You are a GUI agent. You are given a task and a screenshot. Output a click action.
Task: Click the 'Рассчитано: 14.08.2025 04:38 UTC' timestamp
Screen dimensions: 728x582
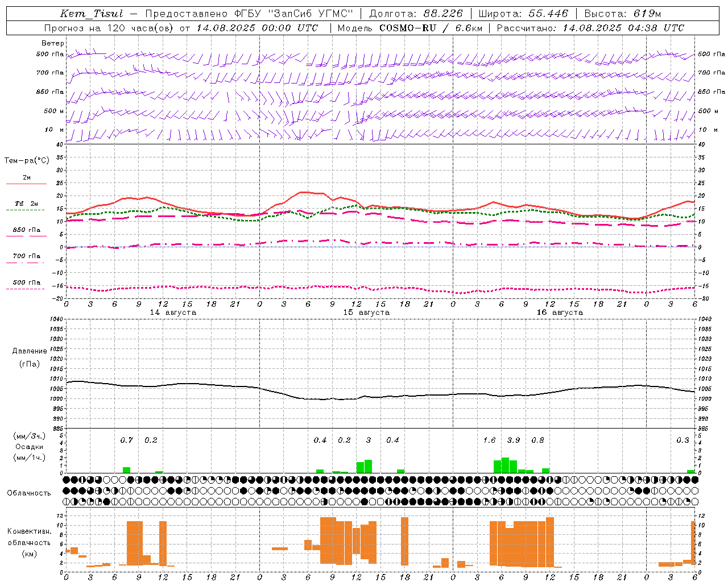[590, 28]
